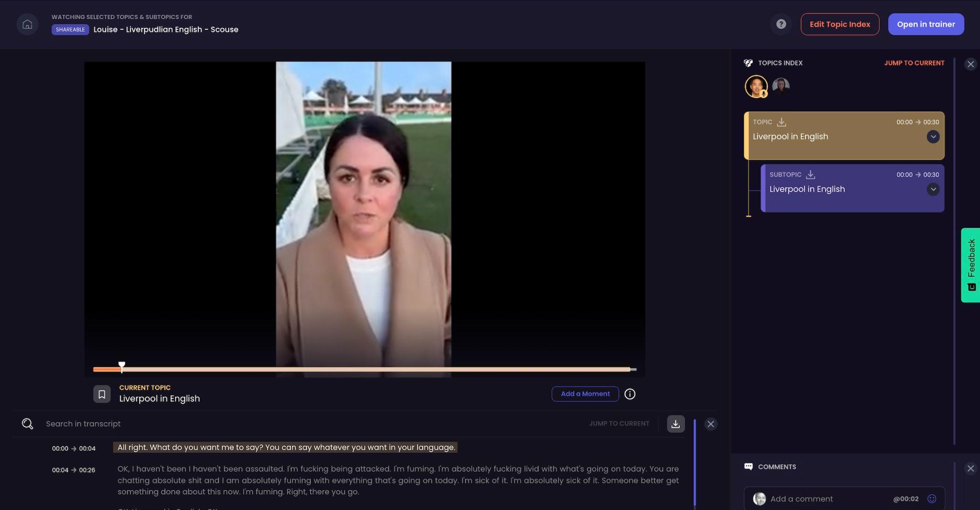980x510 pixels.
Task: Download the Liverpool in English topic
Action: 781,122
